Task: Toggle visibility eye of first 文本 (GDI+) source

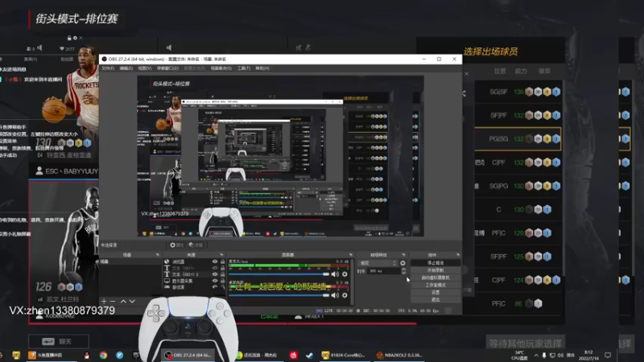Action: (x=215, y=268)
